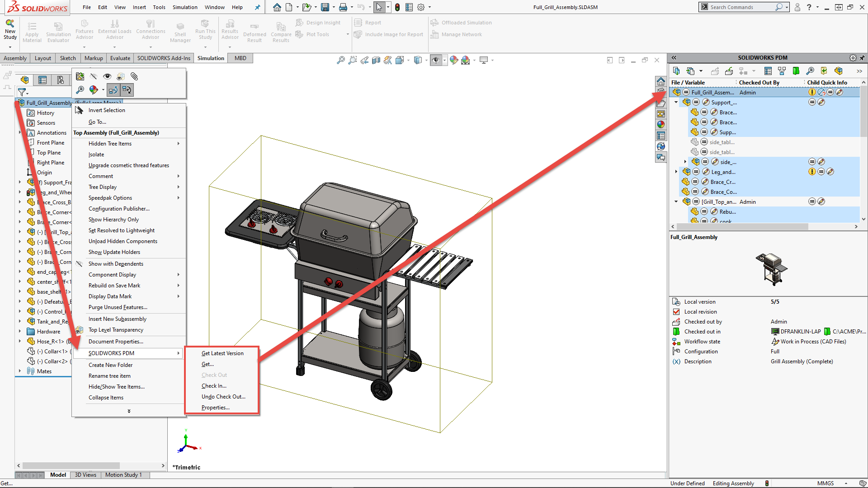Image resolution: width=868 pixels, height=488 pixels.
Task: Switch to the MBD tab
Action: pos(240,58)
